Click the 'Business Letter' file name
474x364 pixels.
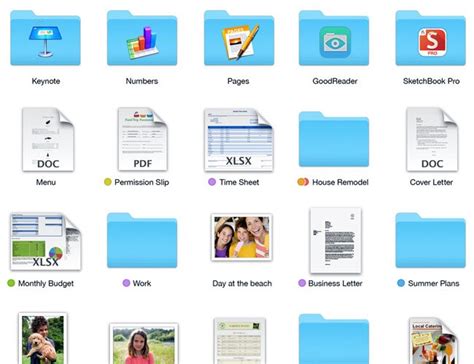pyautogui.click(x=335, y=283)
